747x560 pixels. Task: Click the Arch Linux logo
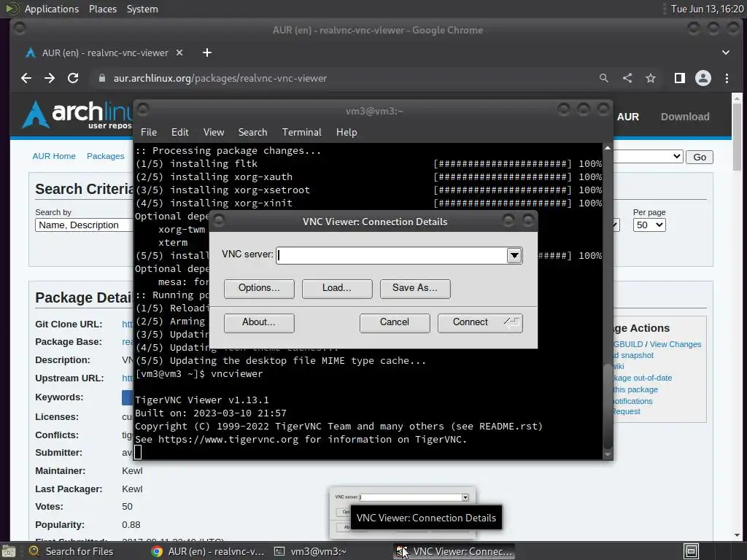point(76,114)
